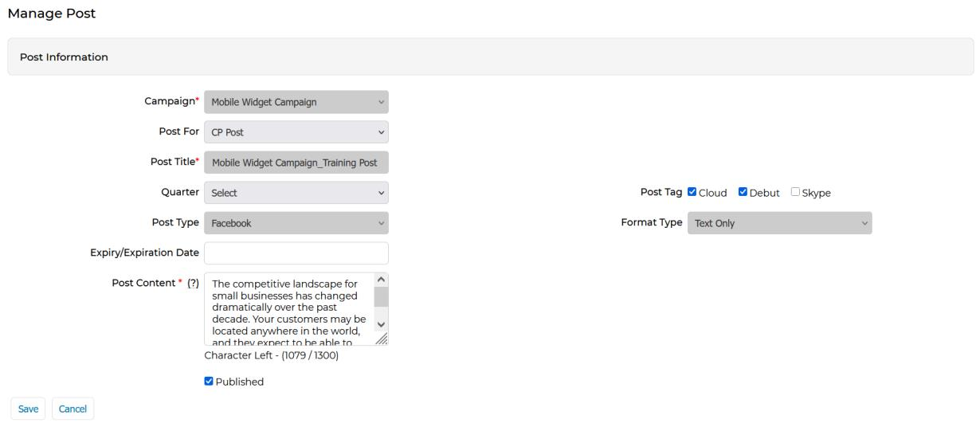
Task: Click the Save button
Action: [x=28, y=409]
